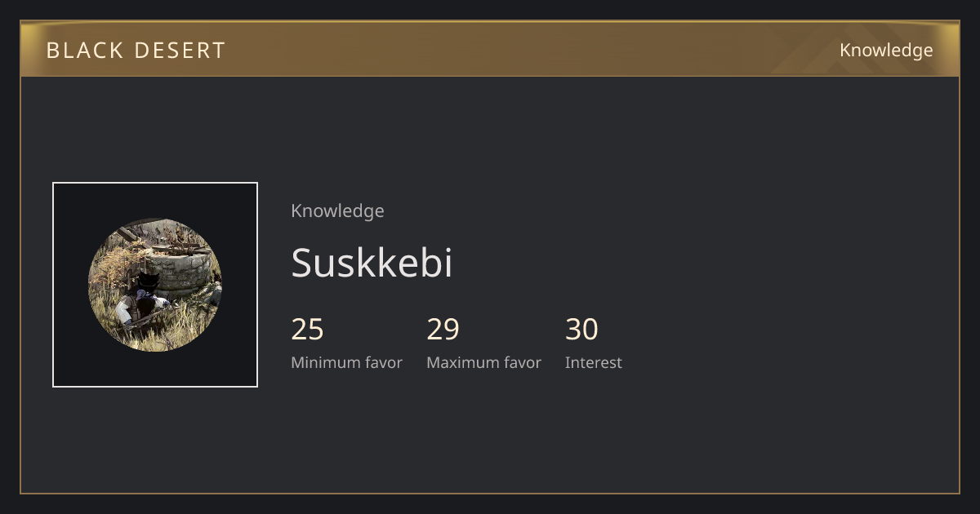Select the Interest label

(x=594, y=363)
